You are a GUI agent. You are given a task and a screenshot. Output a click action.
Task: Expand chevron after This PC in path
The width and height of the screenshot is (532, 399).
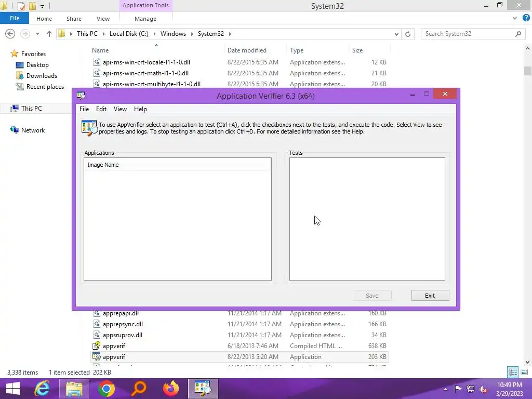pos(103,34)
